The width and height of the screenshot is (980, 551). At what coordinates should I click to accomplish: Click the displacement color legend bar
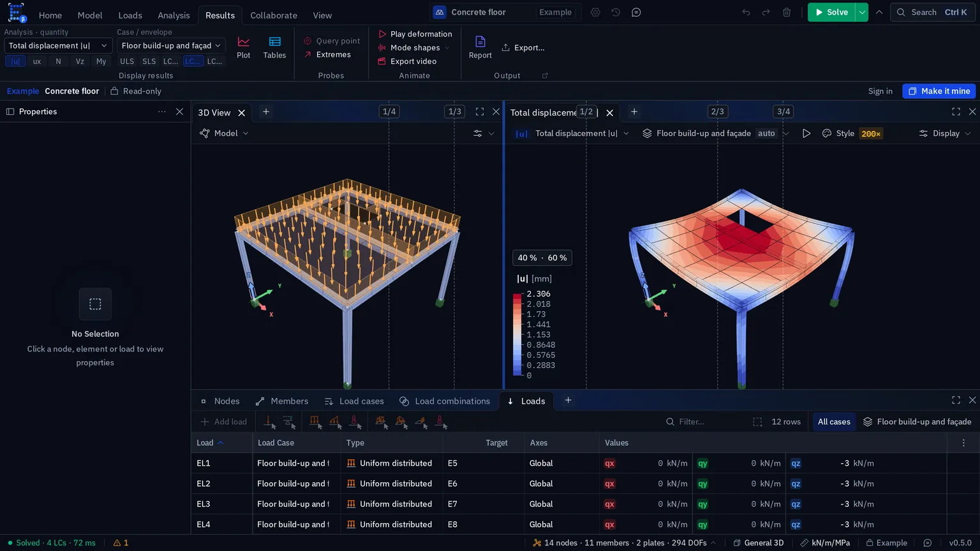[x=517, y=334]
